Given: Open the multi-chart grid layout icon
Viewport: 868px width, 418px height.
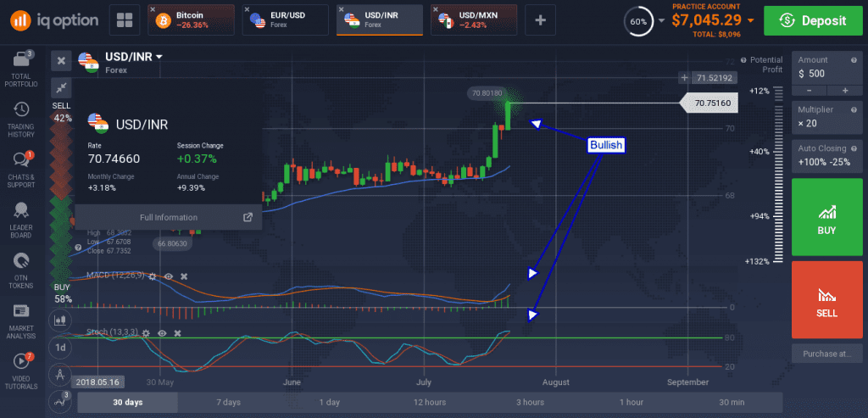Looking at the screenshot, I should [124, 20].
